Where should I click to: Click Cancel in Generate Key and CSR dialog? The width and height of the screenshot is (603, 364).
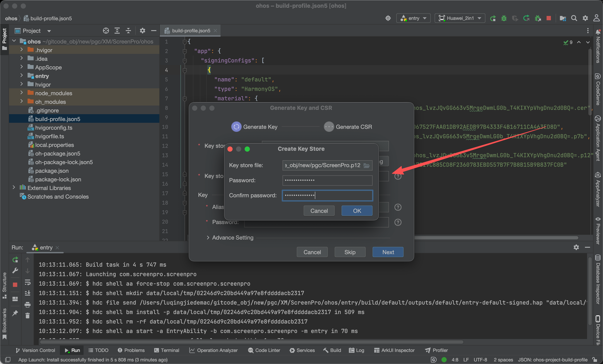pos(312,252)
